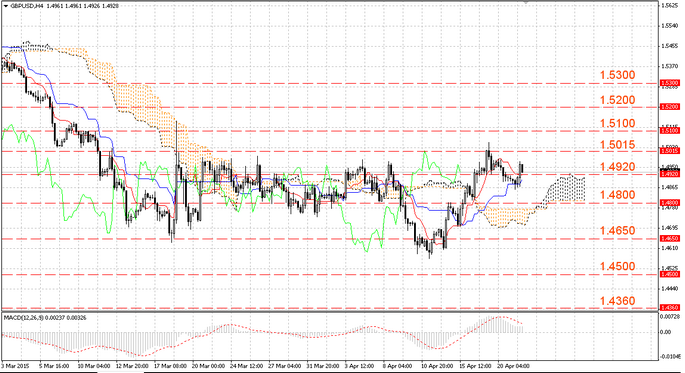Click the 24 Mar 12:00 time label
The width and height of the screenshot is (685, 373).
click(246, 366)
